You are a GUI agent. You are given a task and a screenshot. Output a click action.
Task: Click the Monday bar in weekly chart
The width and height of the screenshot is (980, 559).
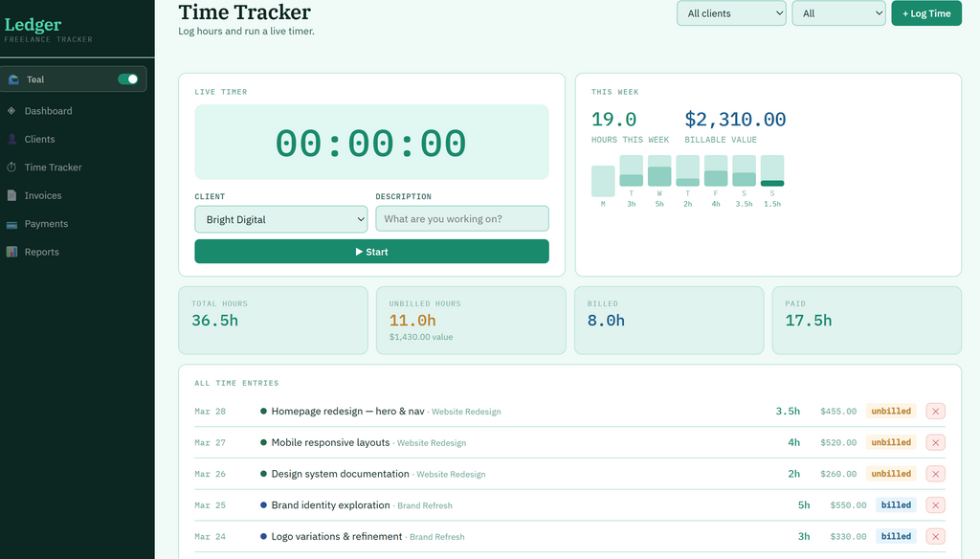point(603,181)
